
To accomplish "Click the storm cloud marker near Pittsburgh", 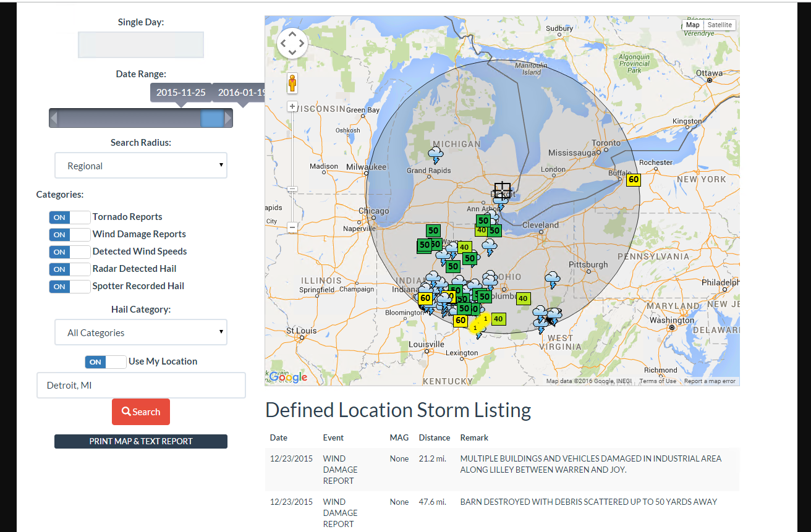I will pyautogui.click(x=553, y=280).
